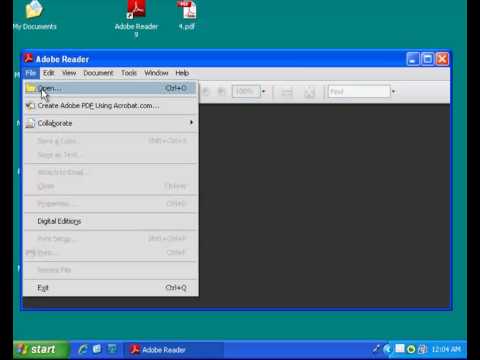Viewport: 480px width, 360px height.
Task: Minimize the Adobe Reader window
Action: click(x=413, y=59)
